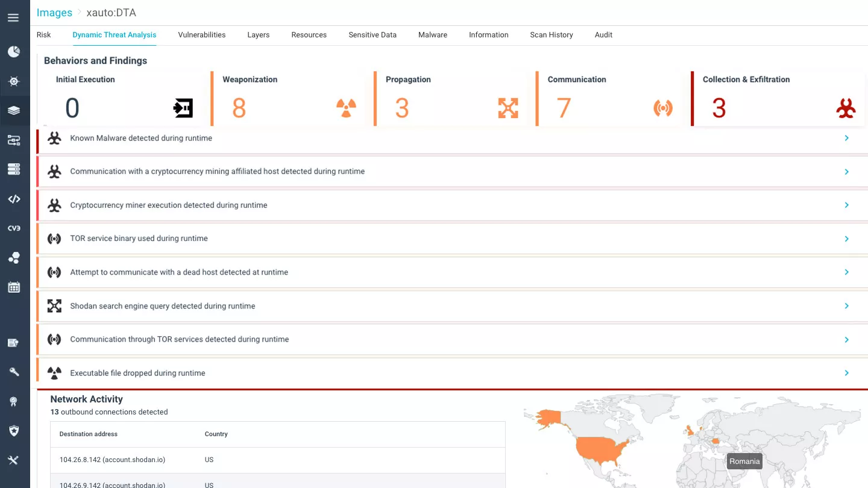Screen dimensions: 868x488
Task: Expand Executable file dropped chevron
Action: [847, 373]
